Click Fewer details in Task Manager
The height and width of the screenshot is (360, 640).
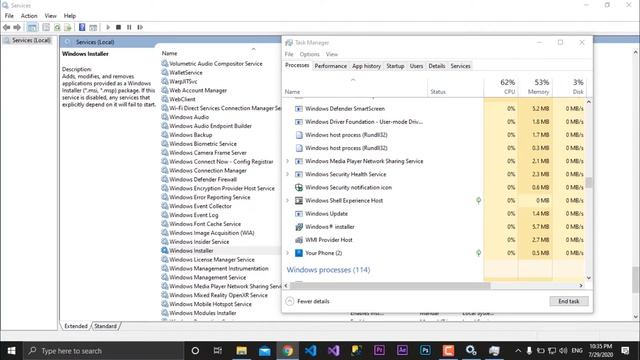308,301
